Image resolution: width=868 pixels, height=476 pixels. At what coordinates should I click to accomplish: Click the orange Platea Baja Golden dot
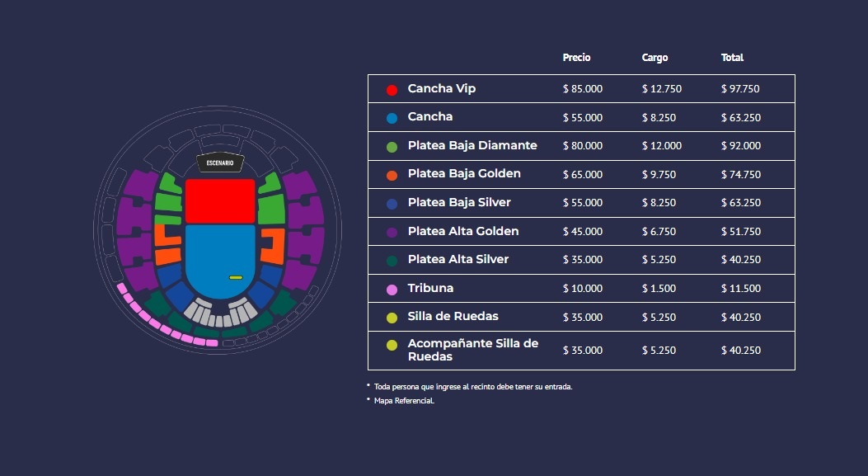click(392, 175)
